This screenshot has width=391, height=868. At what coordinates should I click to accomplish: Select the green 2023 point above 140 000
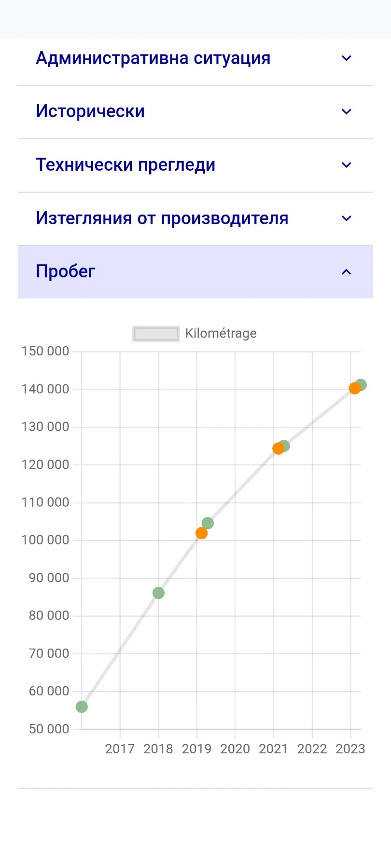pos(361,385)
